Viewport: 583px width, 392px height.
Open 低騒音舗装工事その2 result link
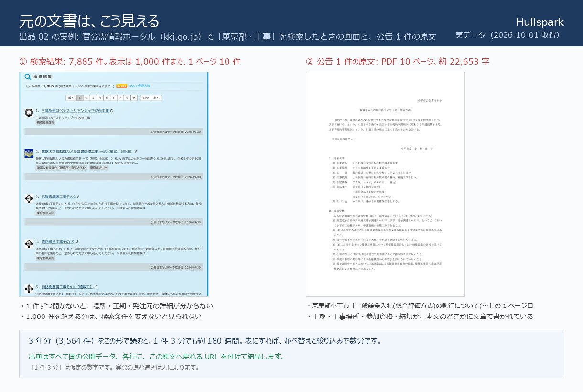point(58,196)
